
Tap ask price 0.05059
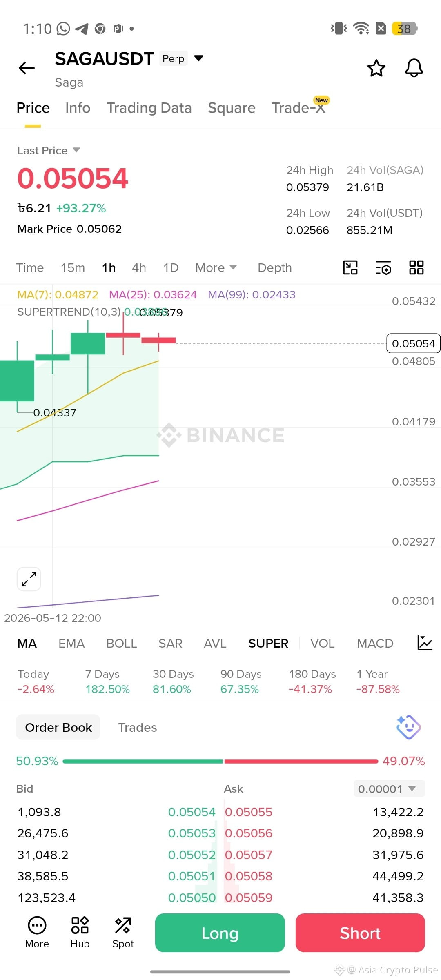pyautogui.click(x=249, y=898)
